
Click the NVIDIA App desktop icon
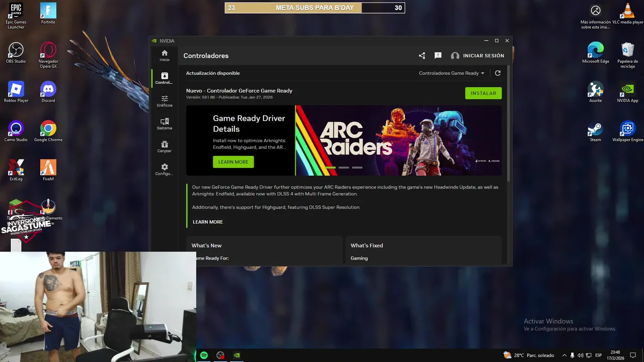[628, 92]
